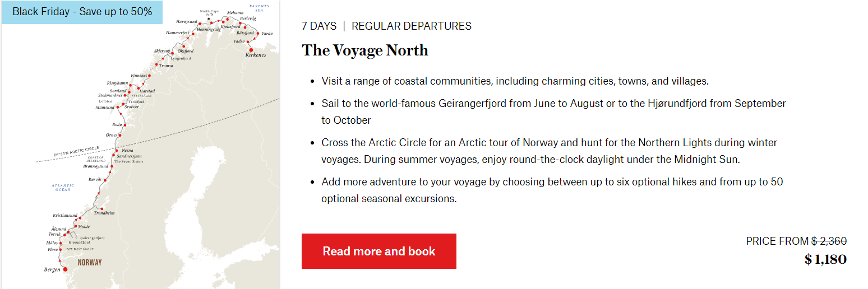Image resolution: width=868 pixels, height=289 pixels.
Task: Select the Hammerfest port marker
Action: [192, 34]
